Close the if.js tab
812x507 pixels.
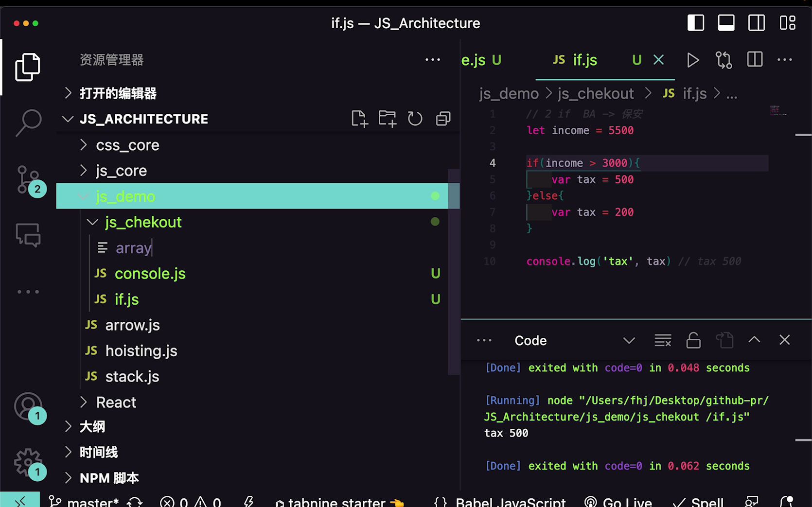tap(658, 60)
